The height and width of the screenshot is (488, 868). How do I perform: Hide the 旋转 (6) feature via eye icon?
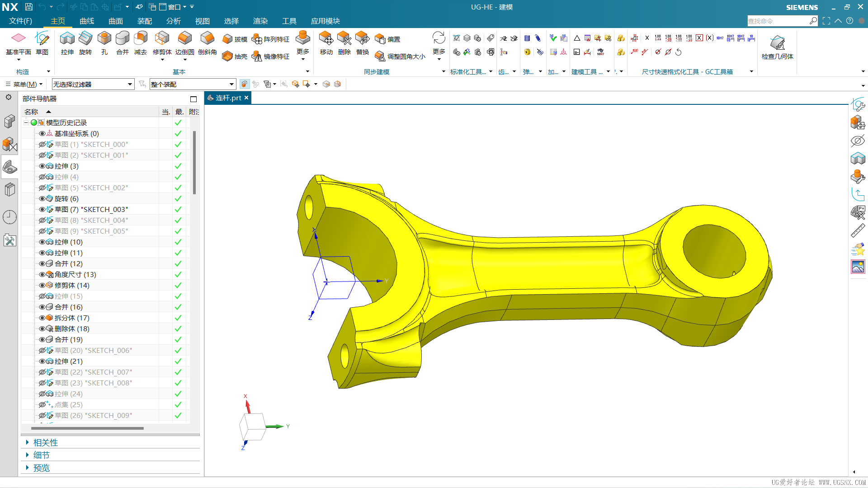click(42, 199)
